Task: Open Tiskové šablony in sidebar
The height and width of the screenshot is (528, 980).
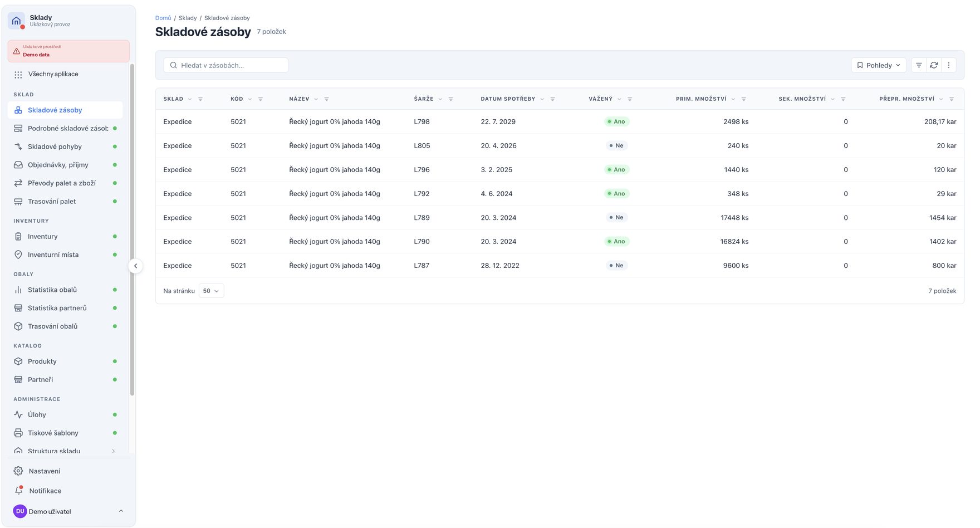Action: click(x=65, y=433)
